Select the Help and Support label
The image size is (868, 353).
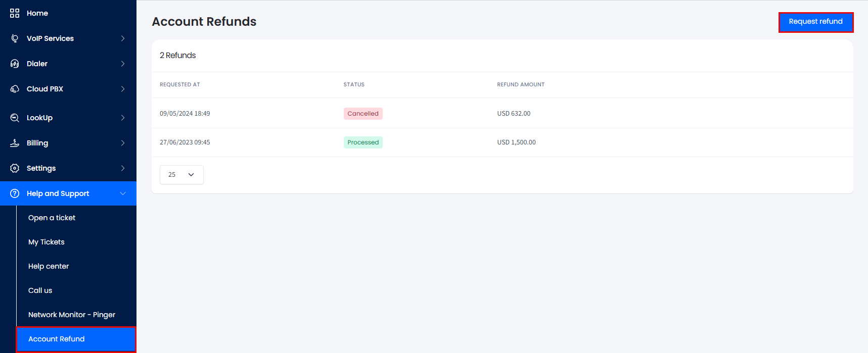58,193
